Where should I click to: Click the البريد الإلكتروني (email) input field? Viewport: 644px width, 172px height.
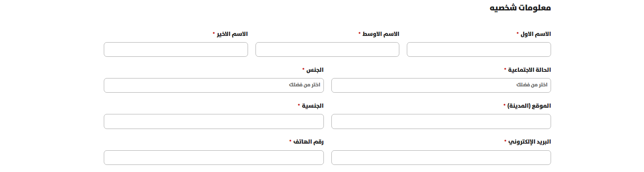click(x=441, y=157)
